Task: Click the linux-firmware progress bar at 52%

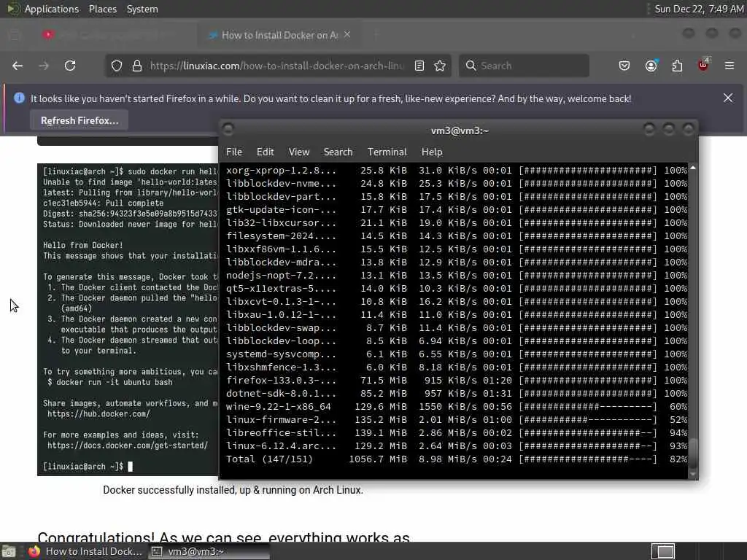Action: click(x=588, y=420)
